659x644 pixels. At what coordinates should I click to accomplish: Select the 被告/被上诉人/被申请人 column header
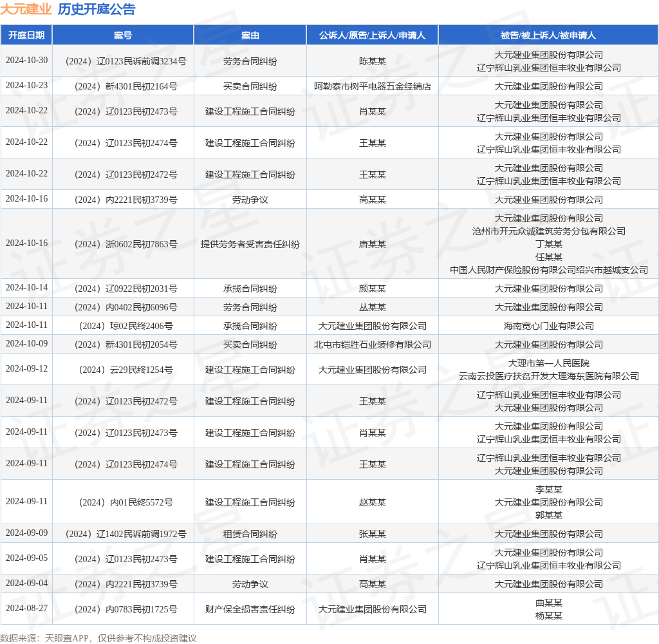(548, 35)
